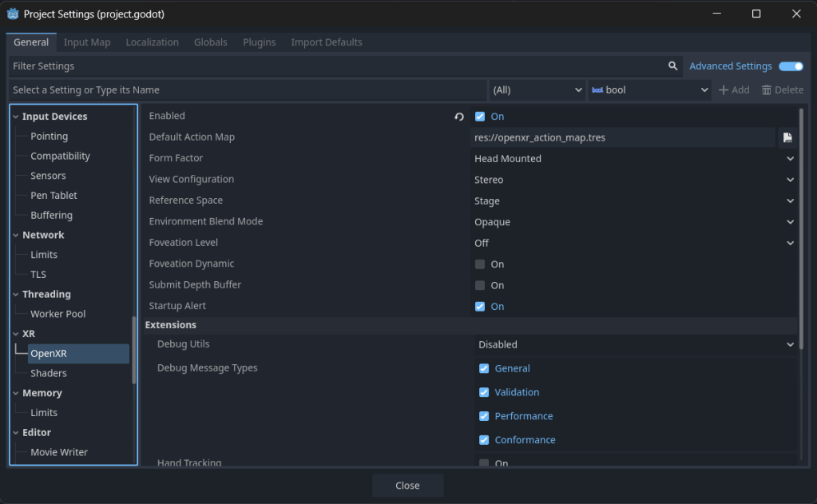Select Shaders in the XR category
The width and height of the screenshot is (817, 504).
pyautogui.click(x=49, y=373)
